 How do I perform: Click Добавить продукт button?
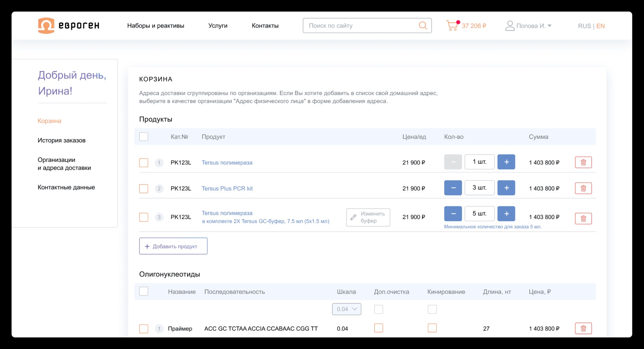pos(173,246)
